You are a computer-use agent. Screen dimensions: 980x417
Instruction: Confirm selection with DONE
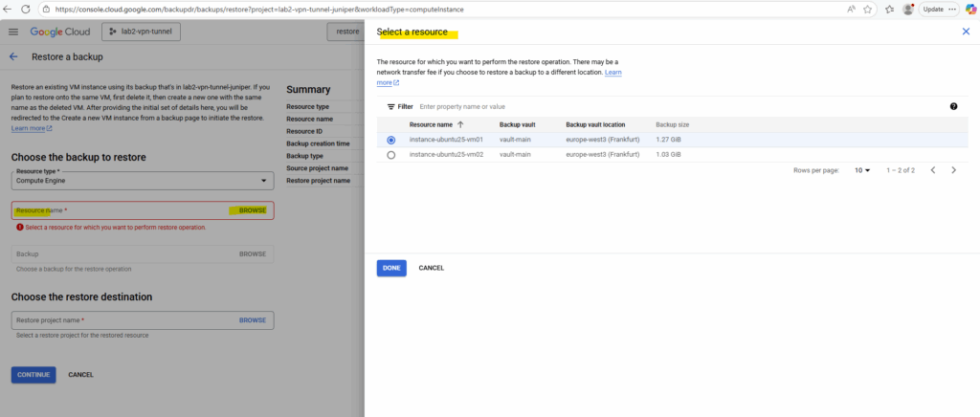click(x=391, y=268)
